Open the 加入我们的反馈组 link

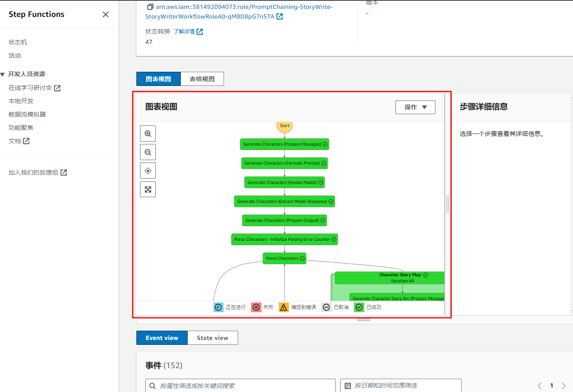[x=33, y=173]
